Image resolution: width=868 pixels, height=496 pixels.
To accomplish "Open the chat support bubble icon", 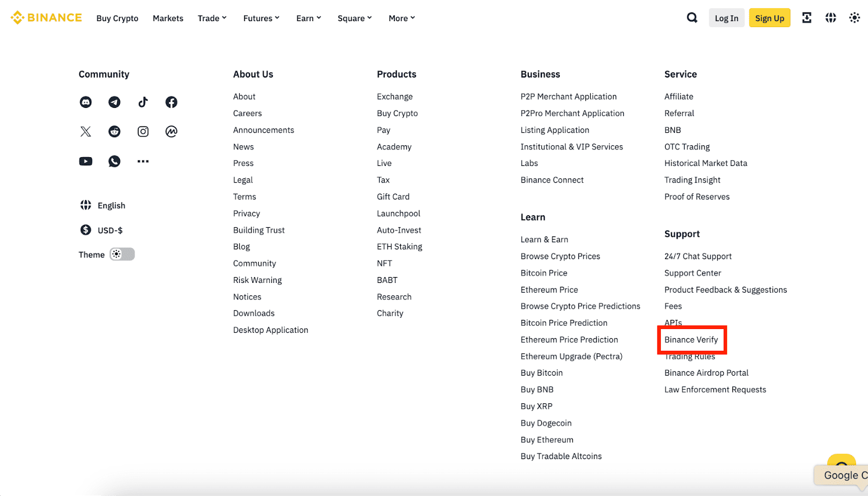I will point(841,461).
